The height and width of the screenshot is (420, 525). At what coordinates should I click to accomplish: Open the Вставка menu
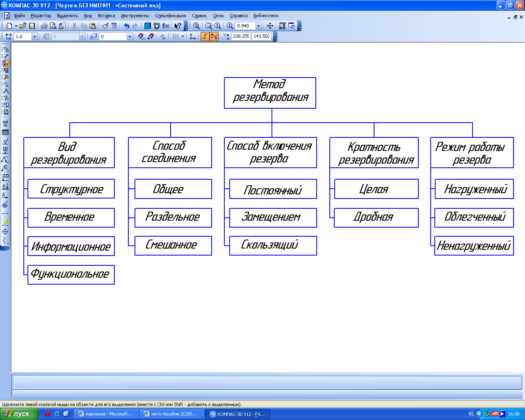[x=106, y=16]
